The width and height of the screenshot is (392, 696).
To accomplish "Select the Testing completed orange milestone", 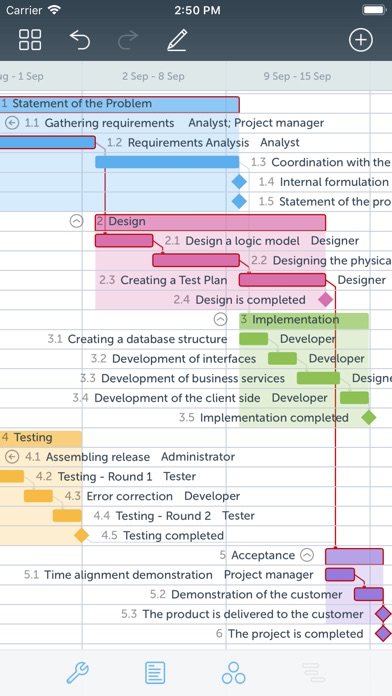I will [x=81, y=535].
